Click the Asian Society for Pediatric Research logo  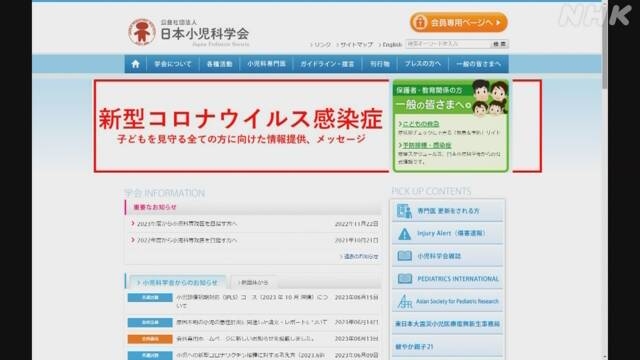[404, 302]
